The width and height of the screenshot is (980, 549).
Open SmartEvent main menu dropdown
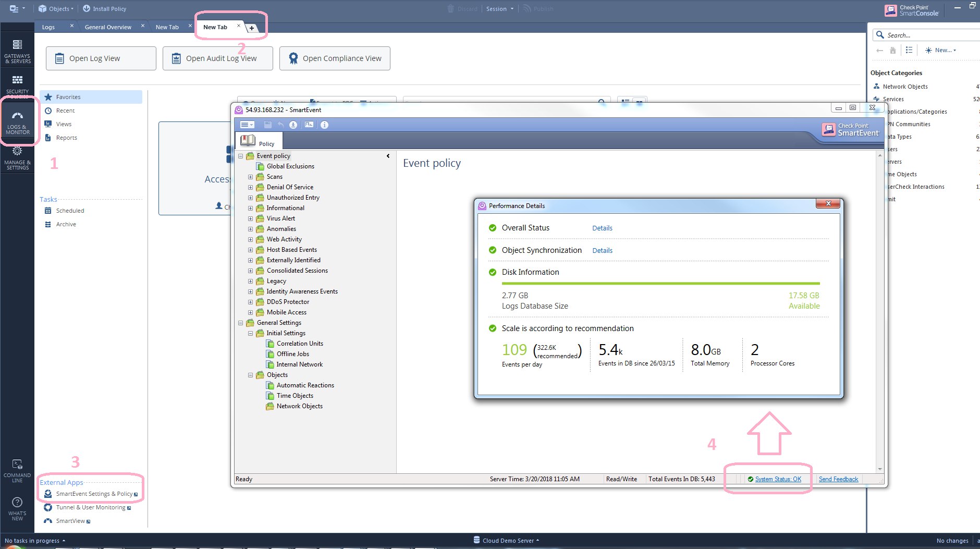pyautogui.click(x=247, y=125)
